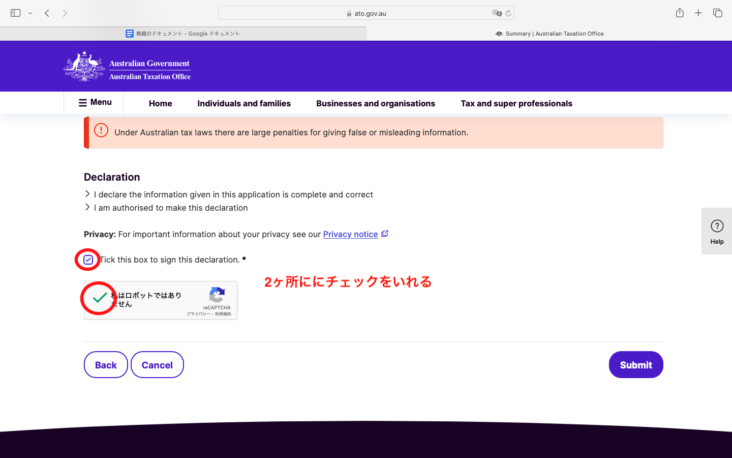Open the hamburger Menu
Image resolution: width=732 pixels, height=458 pixels.
pos(95,103)
